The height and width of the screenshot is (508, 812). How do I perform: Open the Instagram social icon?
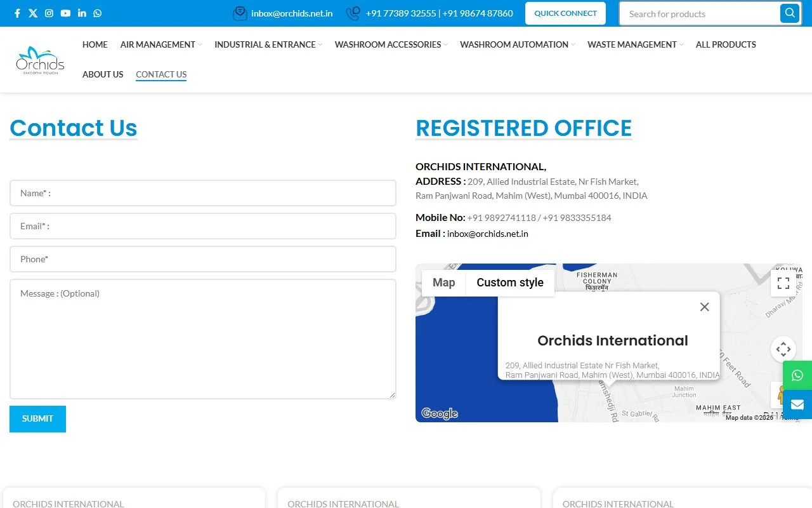(x=49, y=13)
